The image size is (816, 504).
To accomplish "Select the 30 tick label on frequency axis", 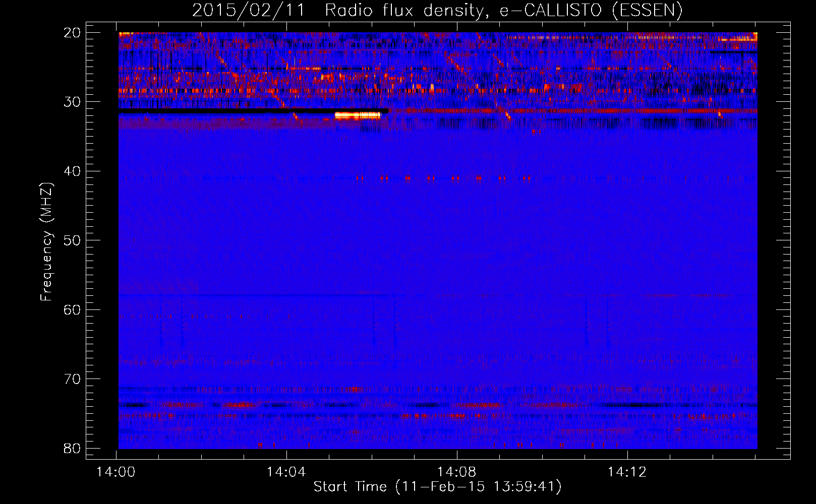I will point(73,102).
